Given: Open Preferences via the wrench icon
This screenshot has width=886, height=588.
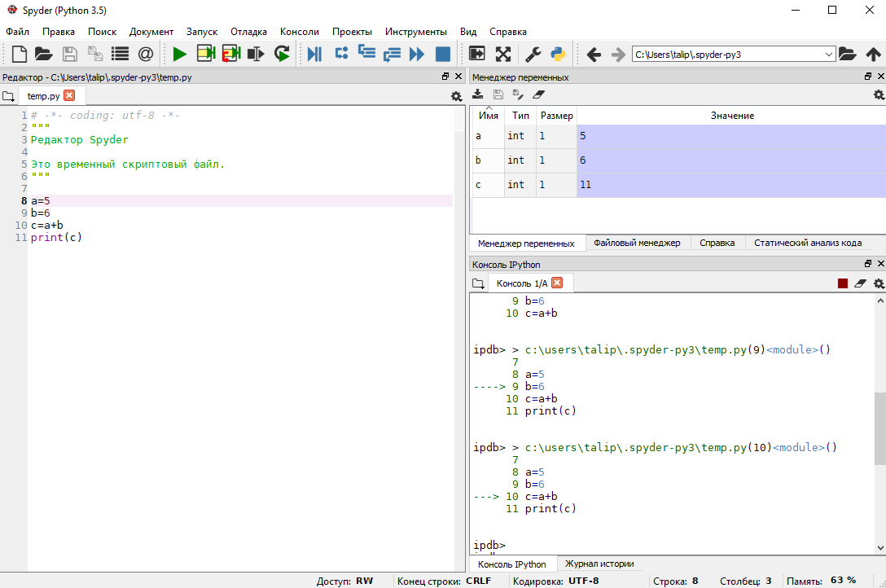Looking at the screenshot, I should point(533,54).
